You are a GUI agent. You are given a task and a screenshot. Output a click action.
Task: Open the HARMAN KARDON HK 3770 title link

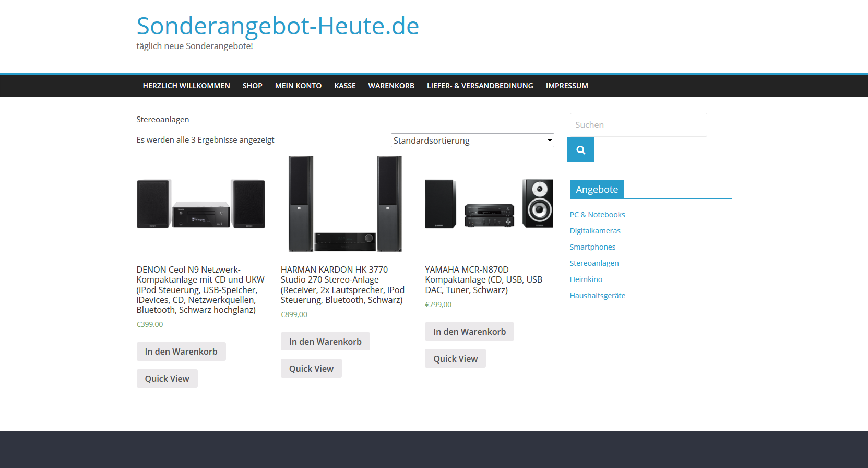(x=343, y=285)
